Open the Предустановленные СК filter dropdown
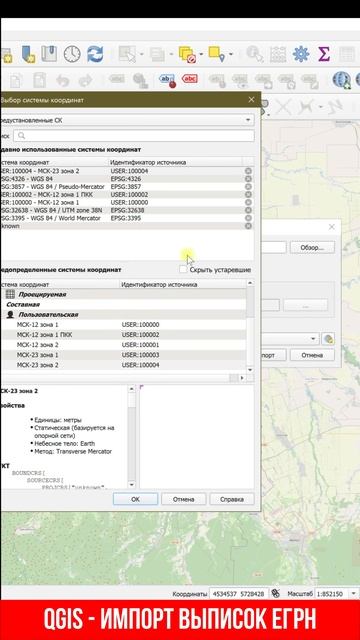Image resolution: width=360 pixels, height=640 pixels. coord(127,120)
